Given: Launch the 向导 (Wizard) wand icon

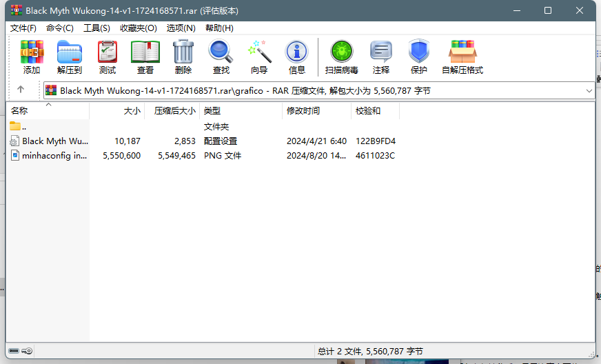Looking at the screenshot, I should [259, 52].
